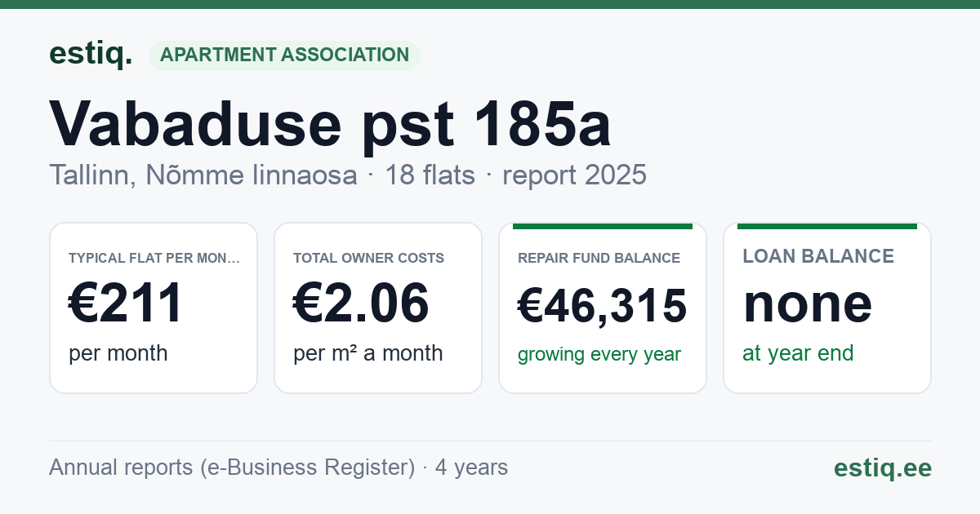Click the estiq. logo
Image resolution: width=980 pixels, height=514 pixels.
point(91,54)
